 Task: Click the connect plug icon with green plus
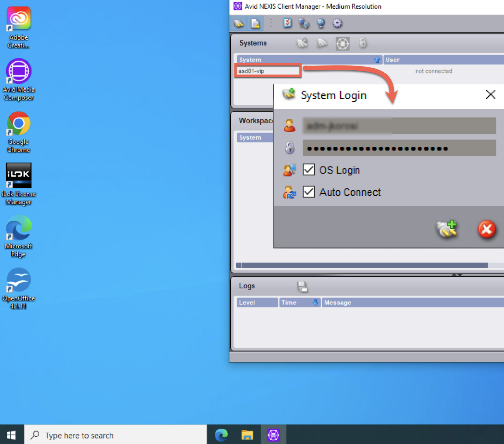tap(447, 229)
